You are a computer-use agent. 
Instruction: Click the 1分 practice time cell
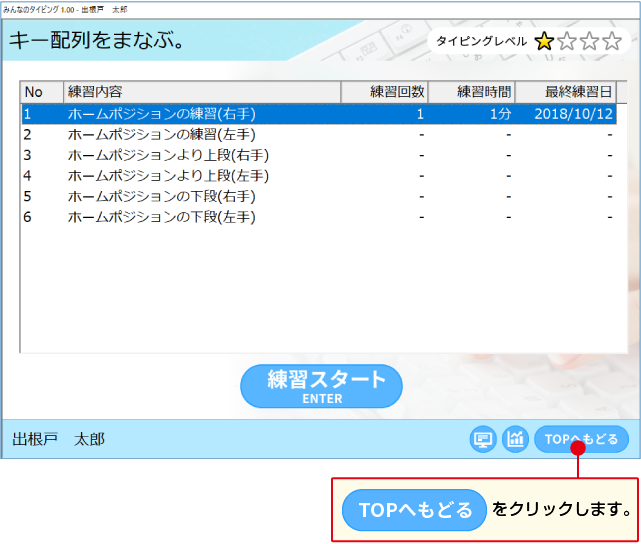(501, 114)
